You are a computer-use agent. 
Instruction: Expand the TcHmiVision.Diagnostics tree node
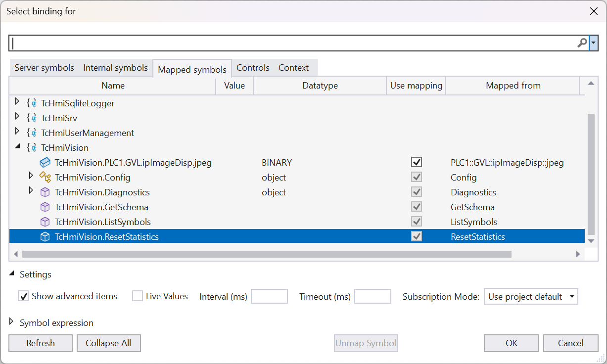tap(31, 191)
